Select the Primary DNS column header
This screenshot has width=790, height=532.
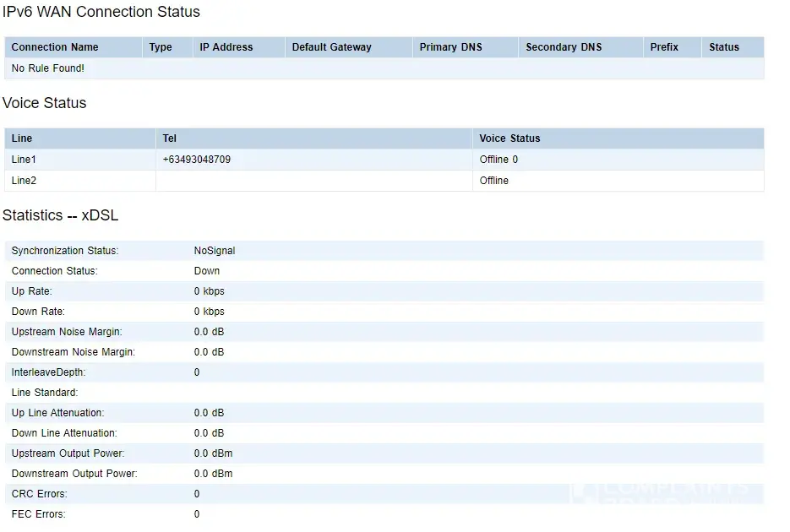[x=450, y=47]
